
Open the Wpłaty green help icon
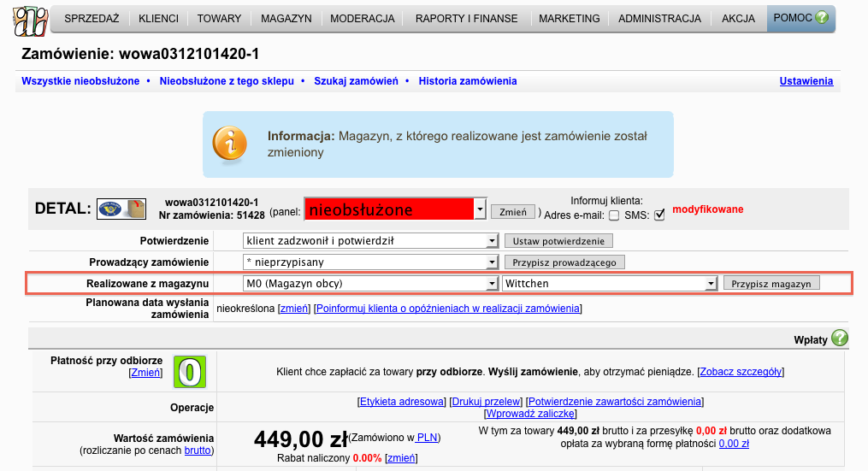pyautogui.click(x=839, y=338)
